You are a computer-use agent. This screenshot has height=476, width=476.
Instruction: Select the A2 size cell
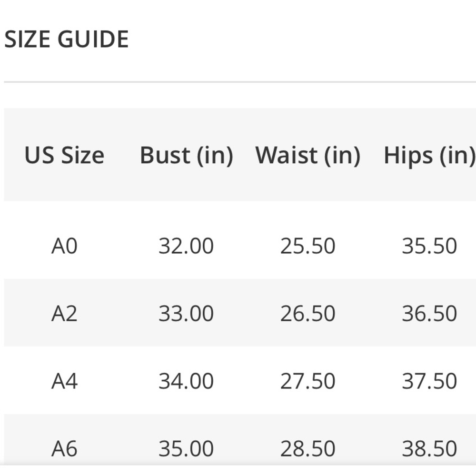pos(64,314)
